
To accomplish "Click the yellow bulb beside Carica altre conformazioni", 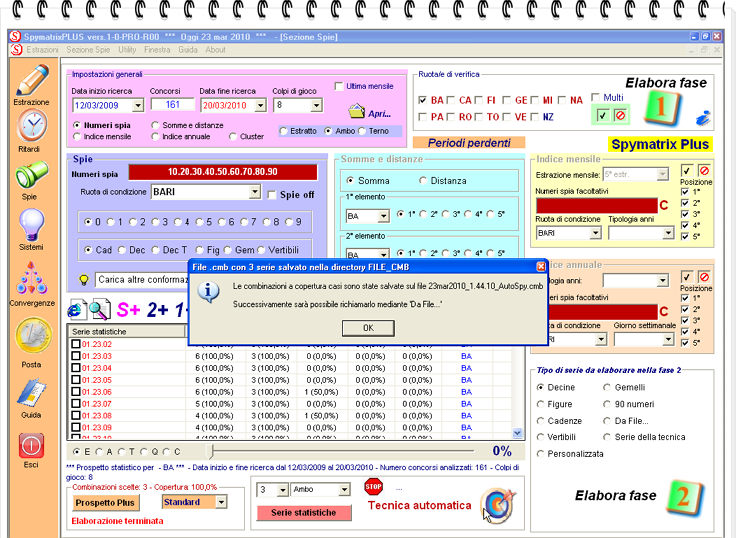I will pyautogui.click(x=84, y=280).
